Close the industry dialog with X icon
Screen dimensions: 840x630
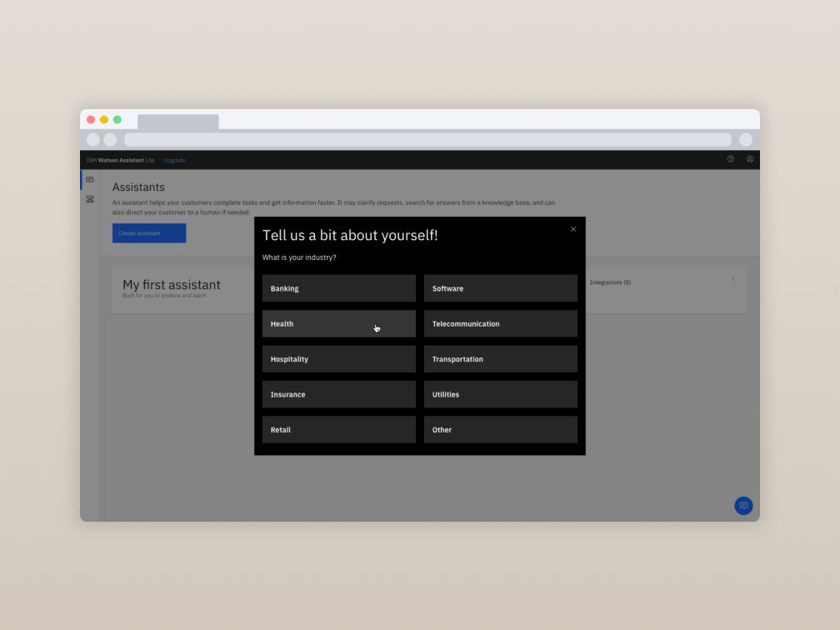[573, 229]
